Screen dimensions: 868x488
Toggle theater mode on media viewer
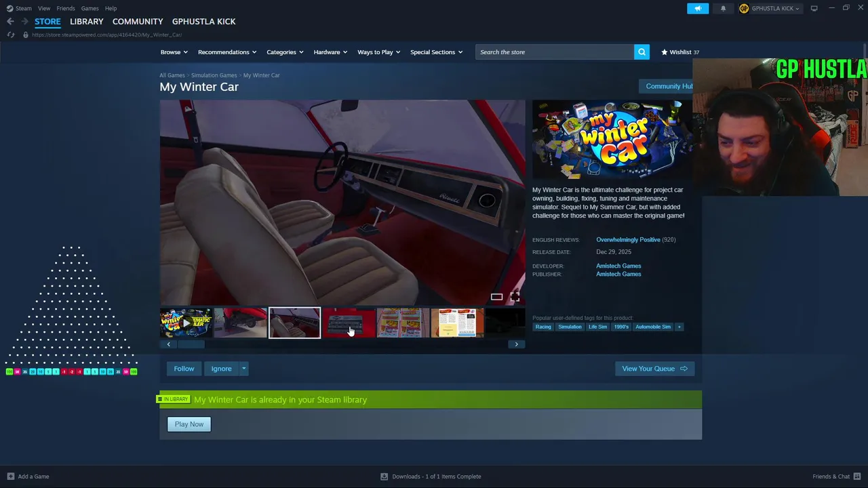point(496,297)
